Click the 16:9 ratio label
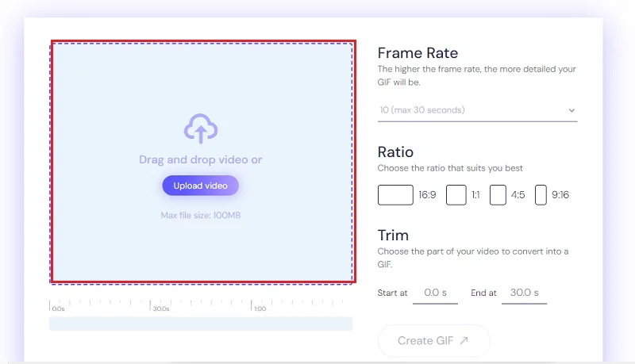Screen dimensions: 635x364 point(427,195)
